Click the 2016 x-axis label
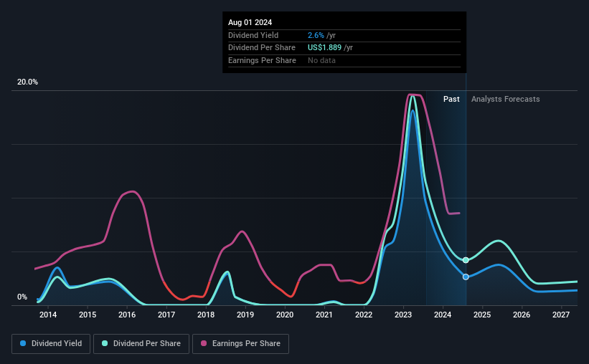This screenshot has height=364, width=589. [127, 315]
